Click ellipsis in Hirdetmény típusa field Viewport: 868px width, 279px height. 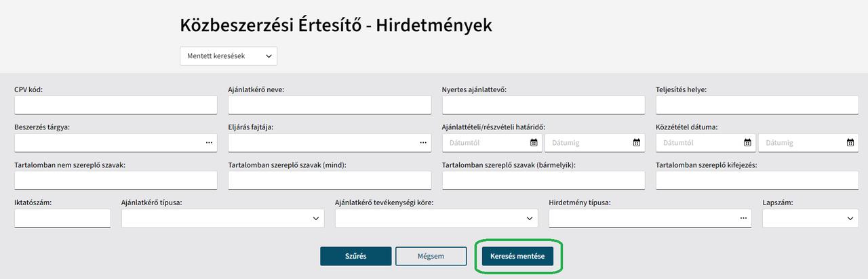[x=743, y=218]
